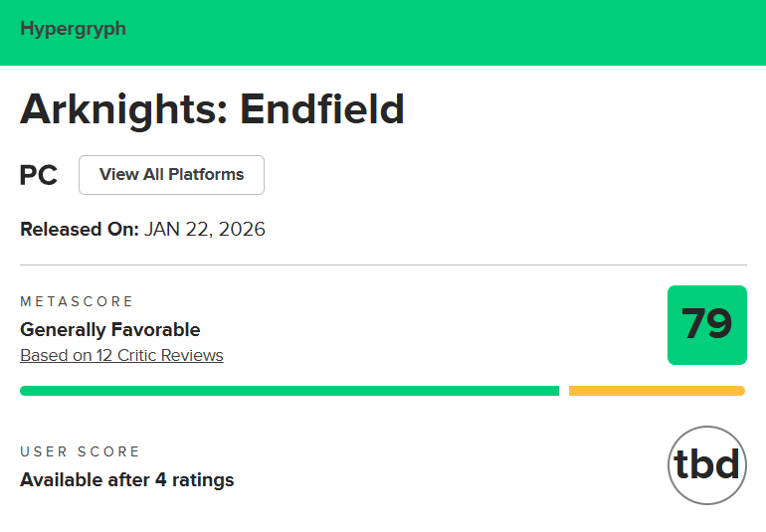The height and width of the screenshot is (532, 766).
Task: Click the divider line above METASCORE
Action: pos(383,266)
